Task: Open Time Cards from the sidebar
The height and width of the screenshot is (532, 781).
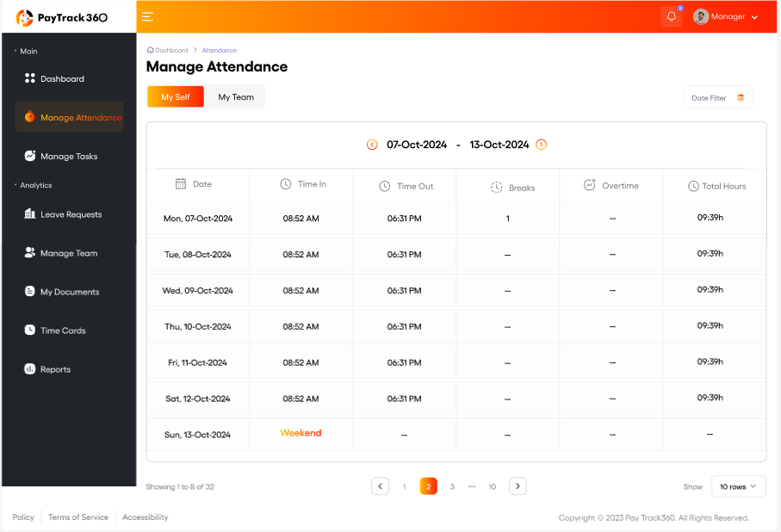Action: pos(63,331)
